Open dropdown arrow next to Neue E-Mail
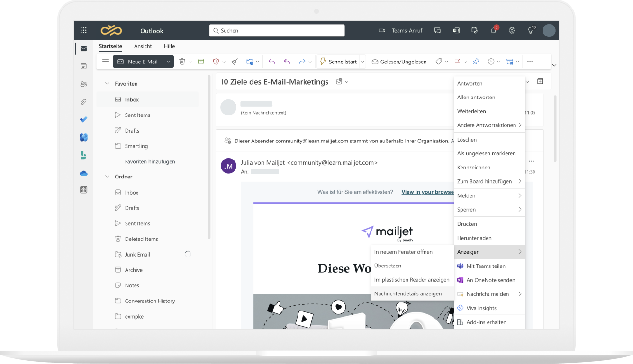Screen dimensions: 633x364 pyautogui.click(x=169, y=62)
